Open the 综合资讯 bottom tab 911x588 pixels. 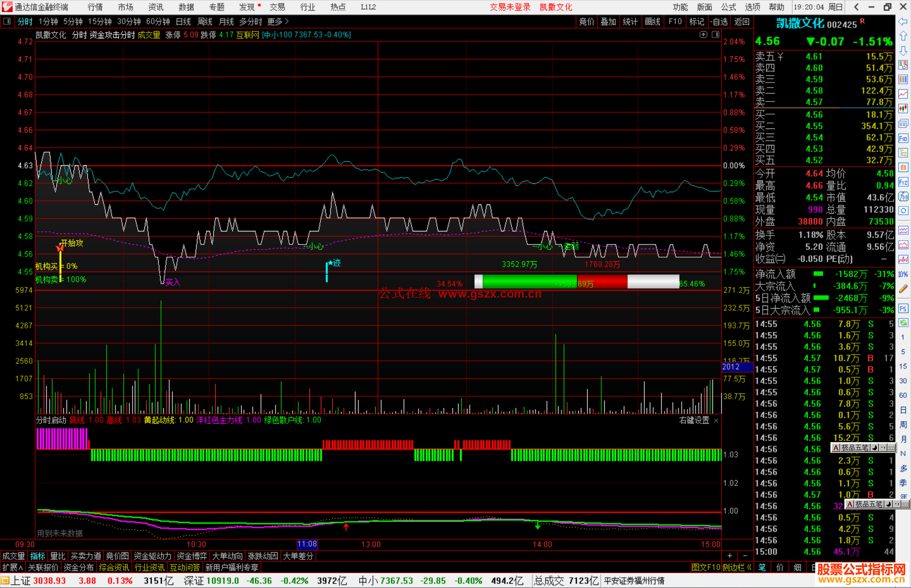(114, 567)
